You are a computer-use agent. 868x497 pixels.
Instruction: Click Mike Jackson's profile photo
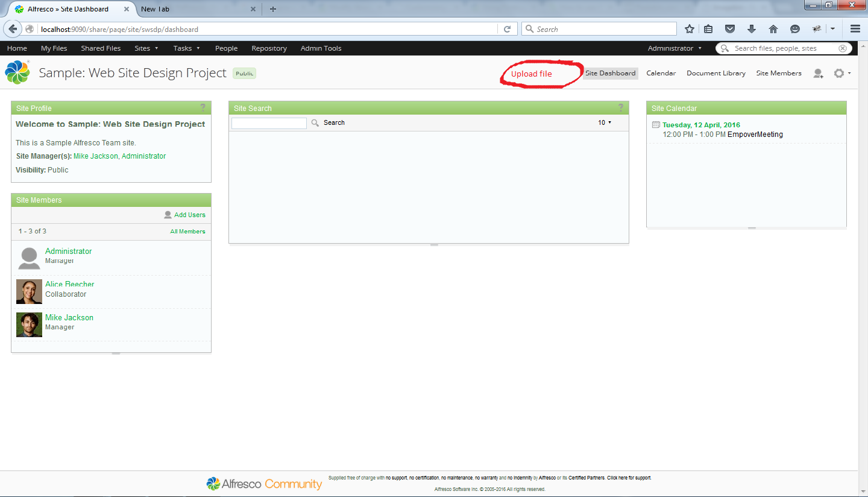[29, 324]
